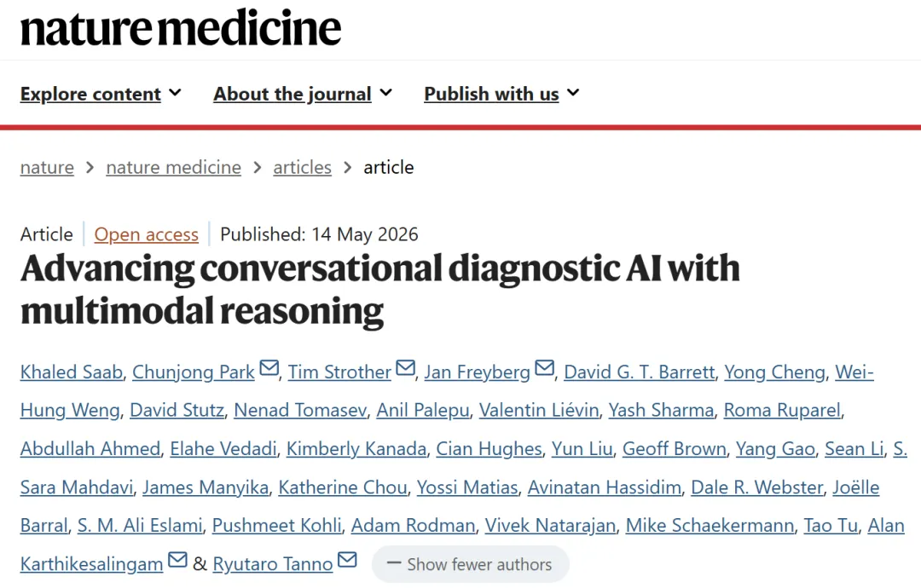921x588 pixels.
Task: Click the mail icon beside Ryutaro Tanno
Action: coord(347,561)
